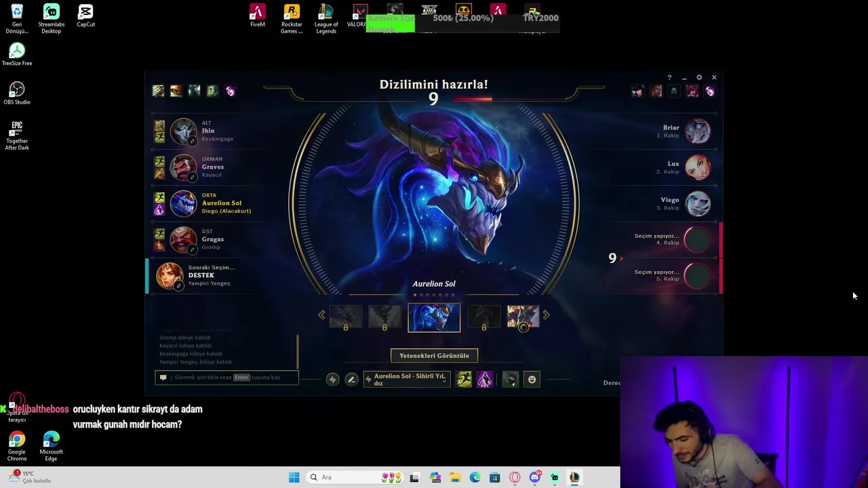Open Google Chrome desktop shortcut
This screenshot has height=488, width=868.
(x=17, y=445)
